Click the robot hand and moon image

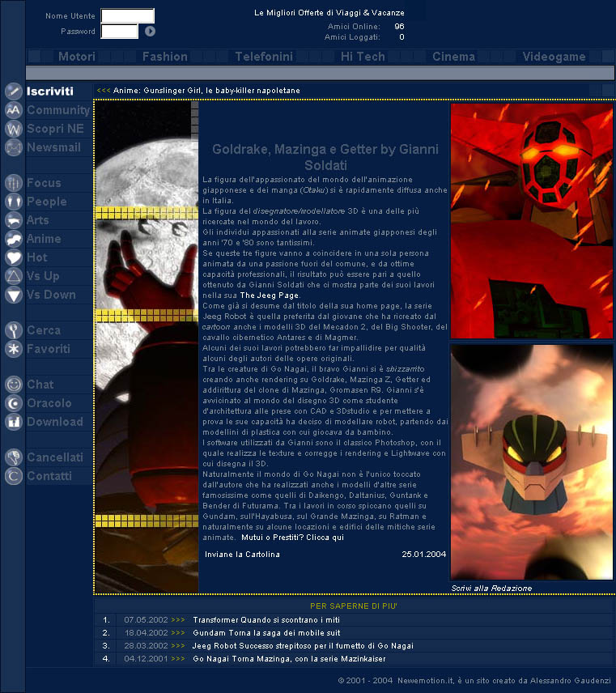(x=147, y=347)
